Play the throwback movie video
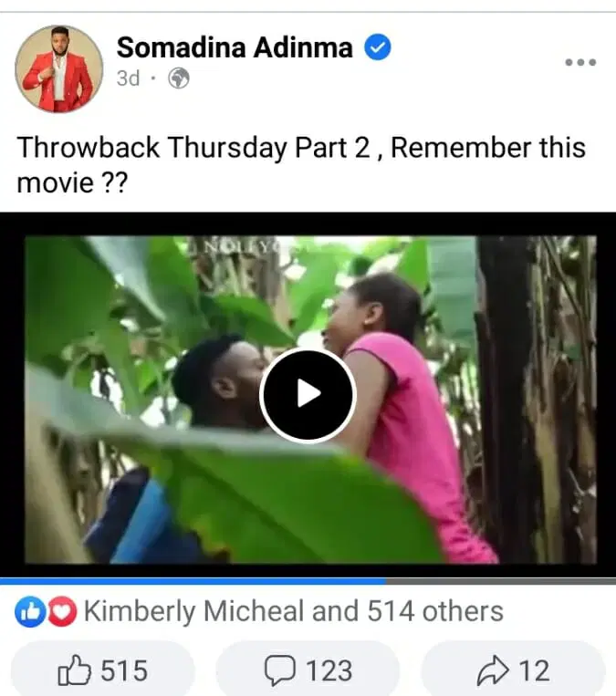The image size is (616, 696). [x=308, y=395]
